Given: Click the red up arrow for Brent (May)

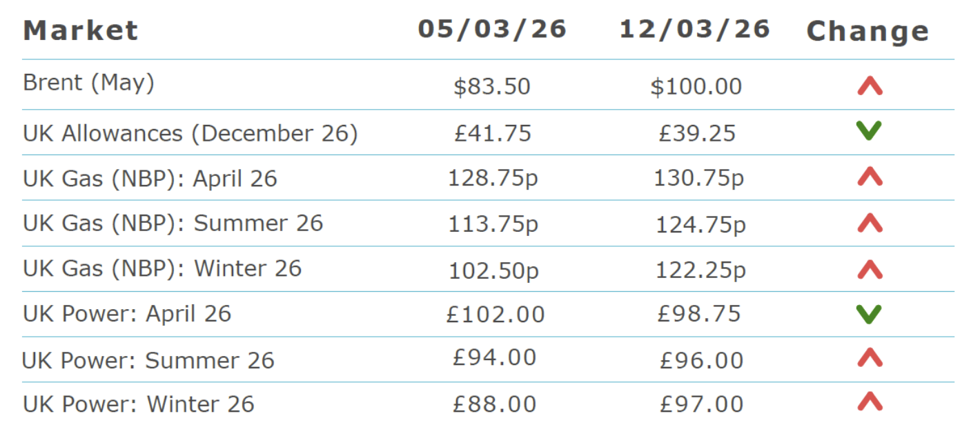Looking at the screenshot, I should pos(870,86).
